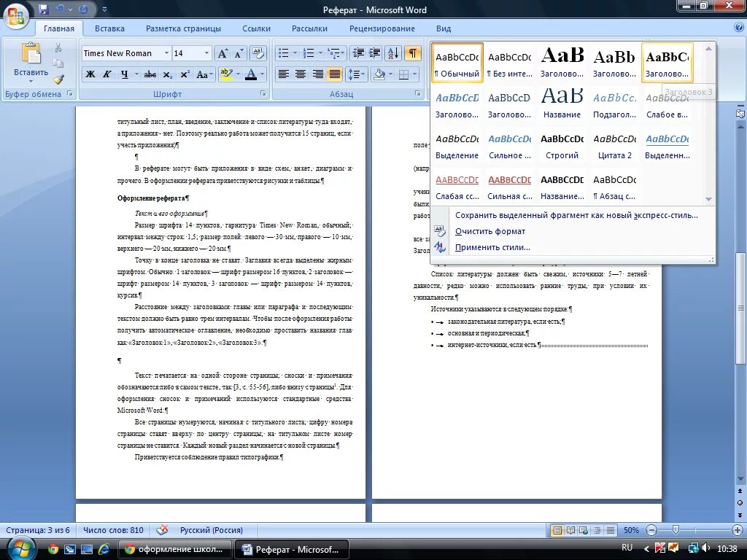Apply Обычный style from gallery
Viewport: 747px width, 560px height.
point(457,63)
